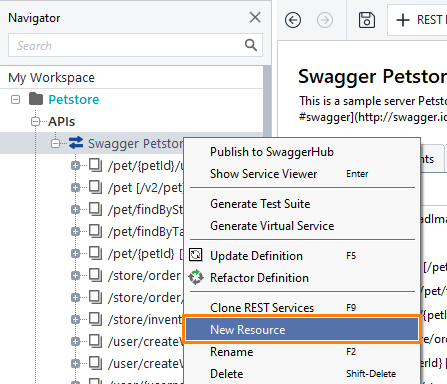This screenshot has height=384, width=447.
Task: Click the Update Definition refresh icon
Action: pos(196,255)
